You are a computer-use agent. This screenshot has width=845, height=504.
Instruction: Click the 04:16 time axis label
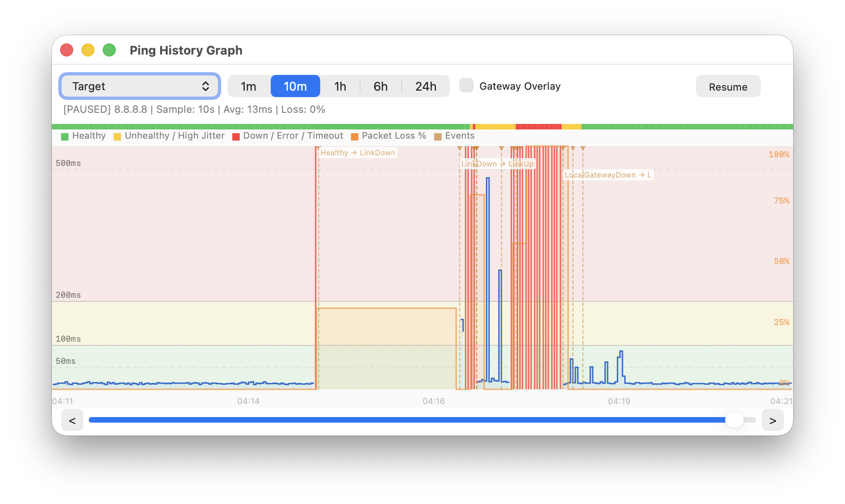pos(434,401)
